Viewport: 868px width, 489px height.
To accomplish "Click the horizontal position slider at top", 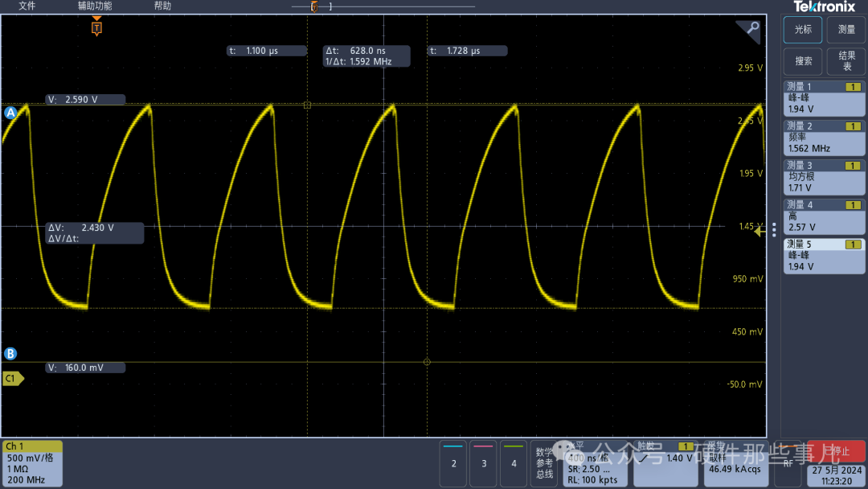I will click(x=314, y=7).
